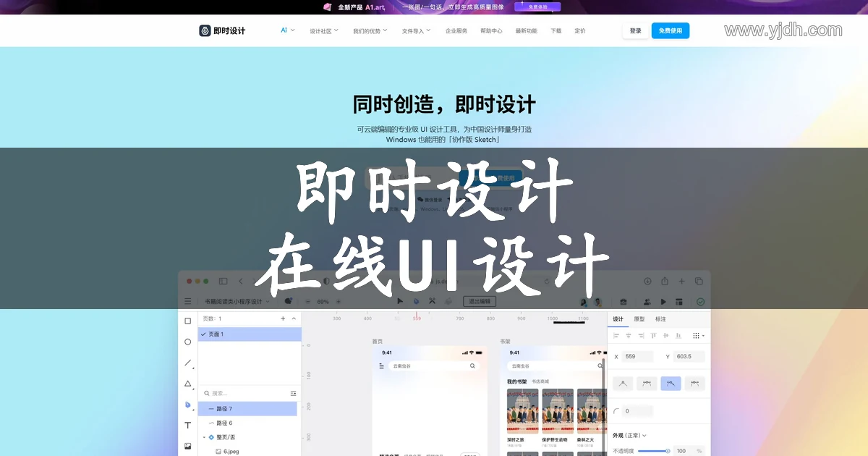The width and height of the screenshot is (868, 456).
Task: Select 书店商城 tab in 书架 frame
Action: pyautogui.click(x=540, y=381)
